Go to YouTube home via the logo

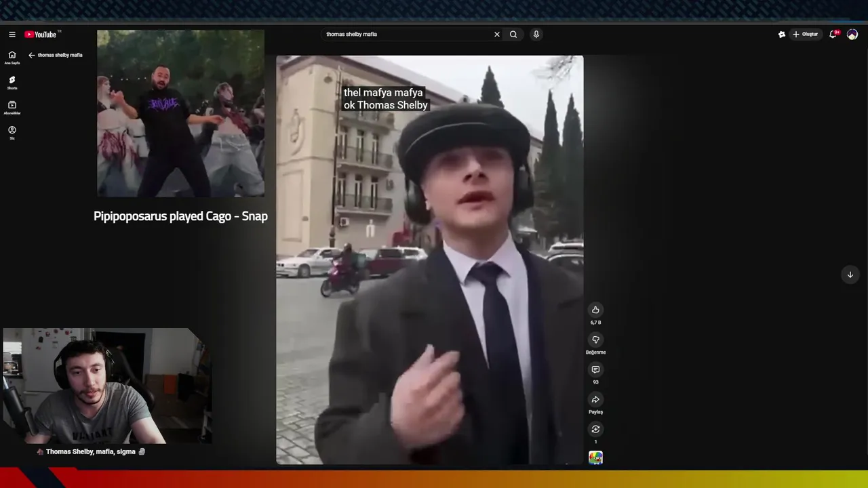(x=42, y=35)
